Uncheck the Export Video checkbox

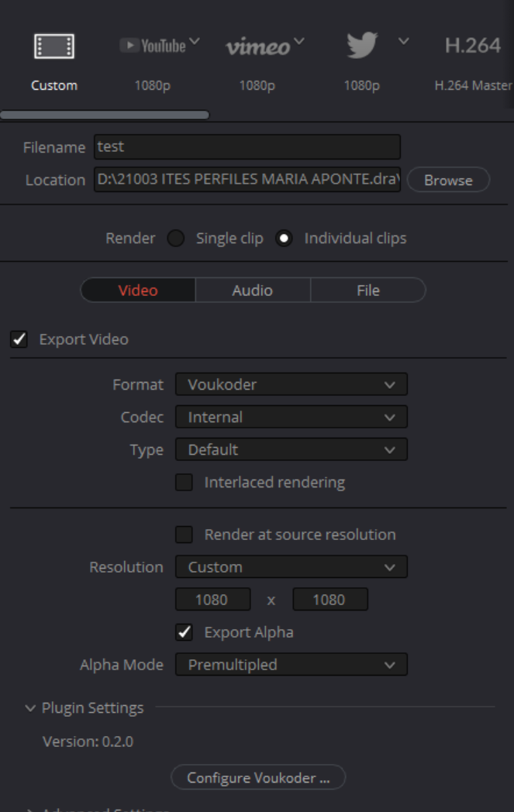pos(19,339)
